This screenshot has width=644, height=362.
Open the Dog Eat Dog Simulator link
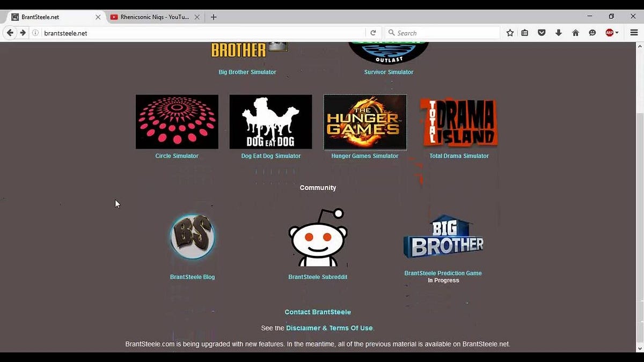coord(271,156)
